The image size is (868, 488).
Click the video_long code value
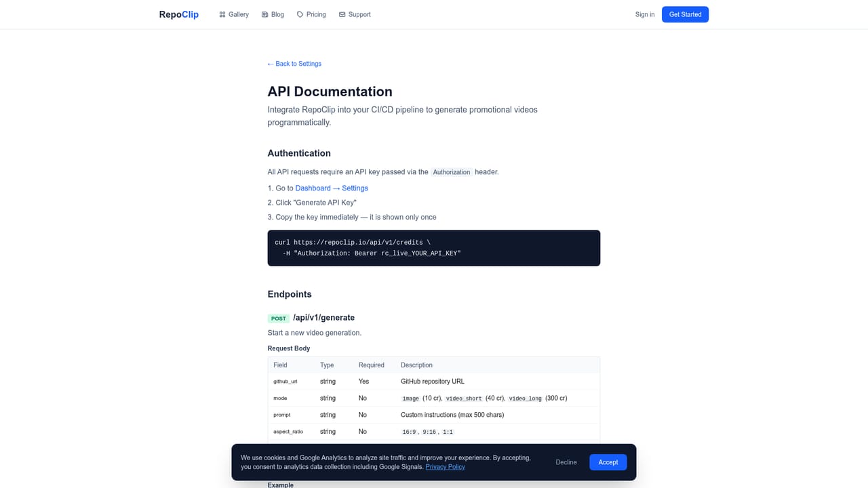click(x=526, y=399)
